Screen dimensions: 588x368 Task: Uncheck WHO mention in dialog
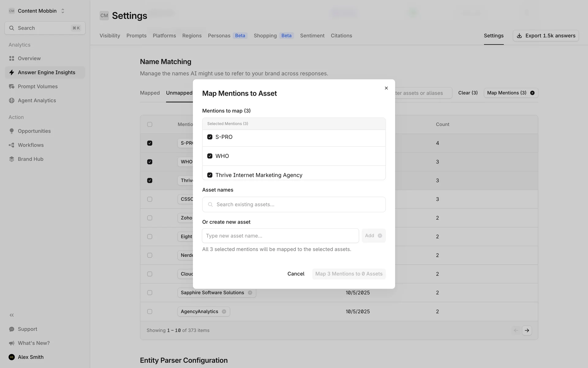click(x=210, y=156)
